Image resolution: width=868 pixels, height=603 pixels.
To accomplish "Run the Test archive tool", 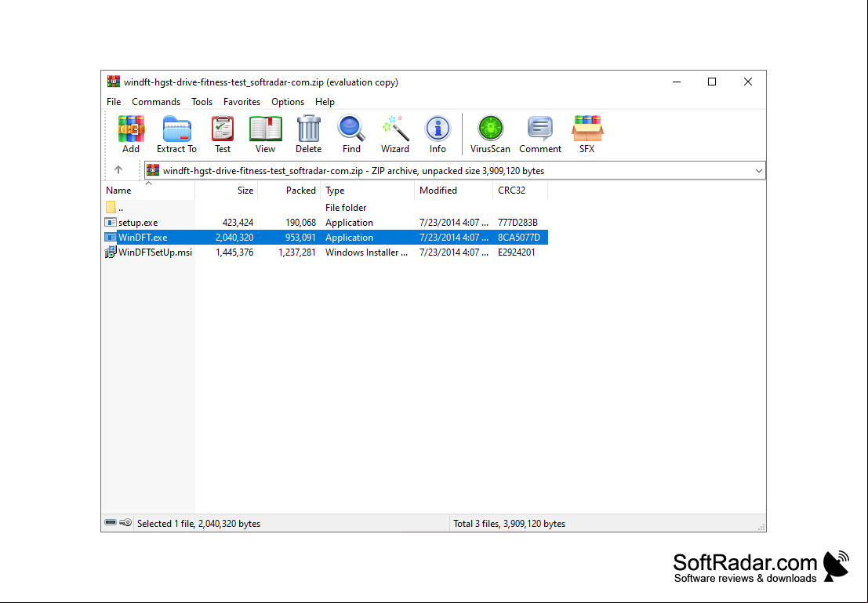I will [x=223, y=129].
